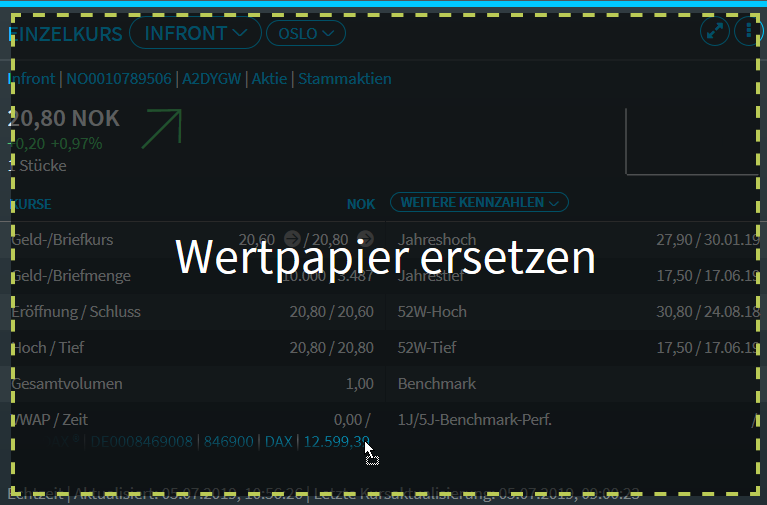
Task: Click the arrow icon beside ask 20,80
Action: 365,238
